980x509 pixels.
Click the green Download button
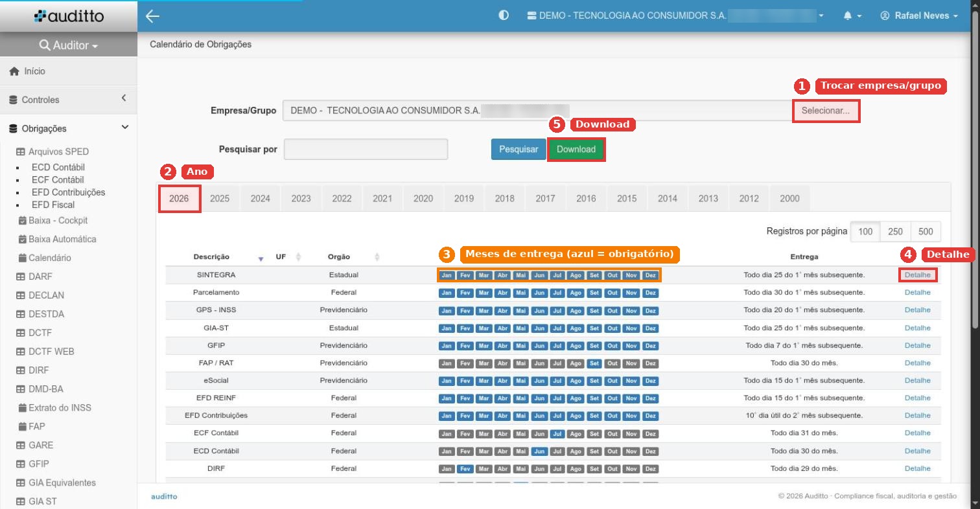[x=576, y=150]
